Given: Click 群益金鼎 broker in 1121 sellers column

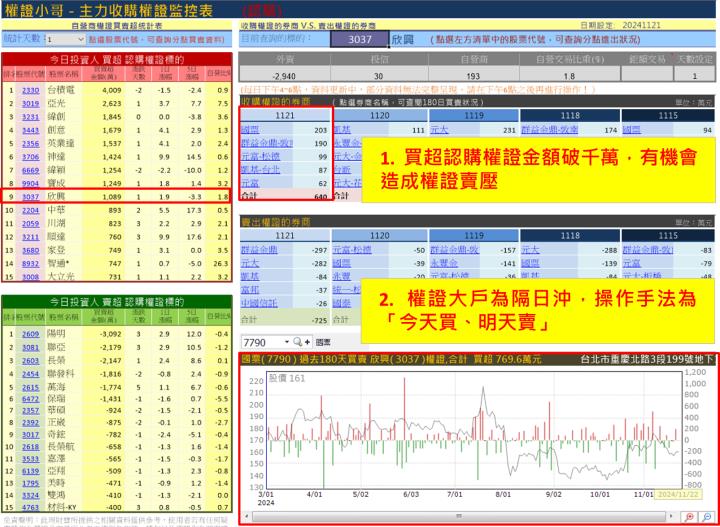Looking at the screenshot, I should [259, 250].
